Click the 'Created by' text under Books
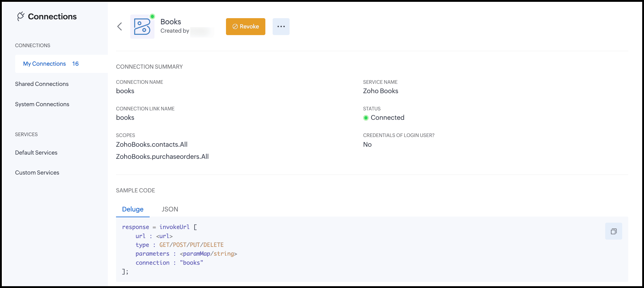The height and width of the screenshot is (288, 644). [x=175, y=31]
